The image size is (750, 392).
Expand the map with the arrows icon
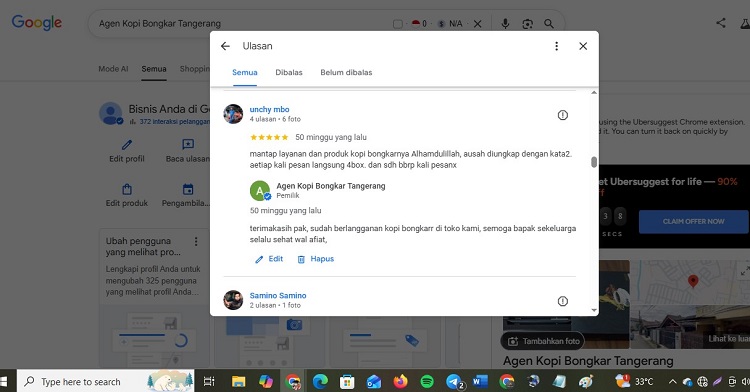(745, 271)
